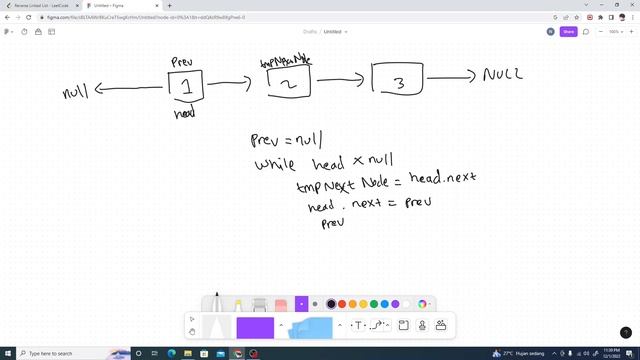Pick the white marker color
640x360 pixels.
(x=406, y=304)
